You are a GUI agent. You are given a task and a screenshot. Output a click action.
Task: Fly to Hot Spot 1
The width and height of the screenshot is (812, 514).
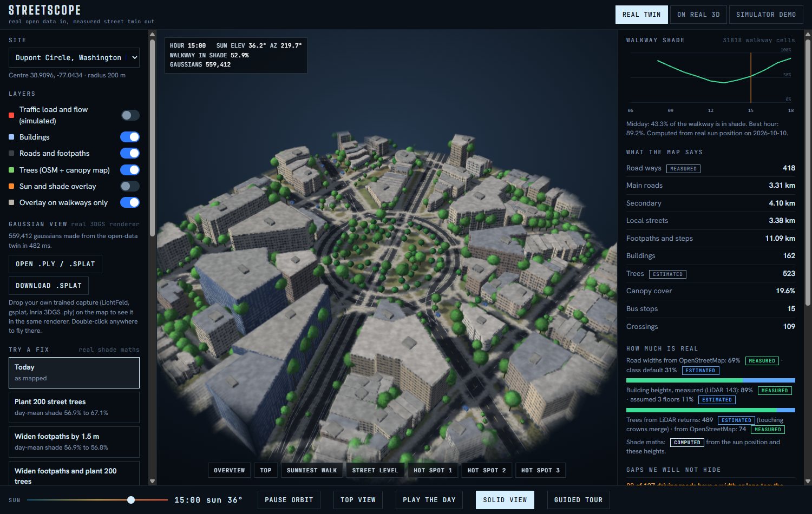coord(433,470)
